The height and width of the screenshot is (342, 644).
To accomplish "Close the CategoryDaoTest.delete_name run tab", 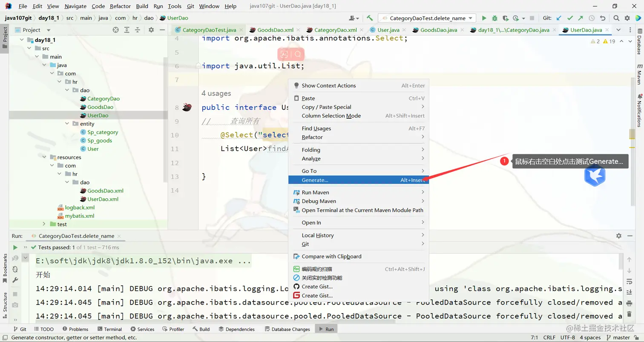I will tap(119, 236).
